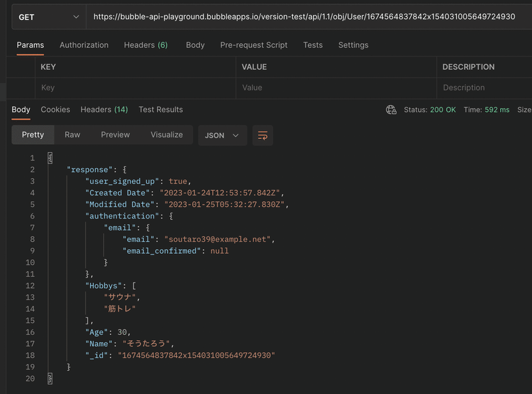Collapse the root JSON object on line 1

[x=50, y=158]
